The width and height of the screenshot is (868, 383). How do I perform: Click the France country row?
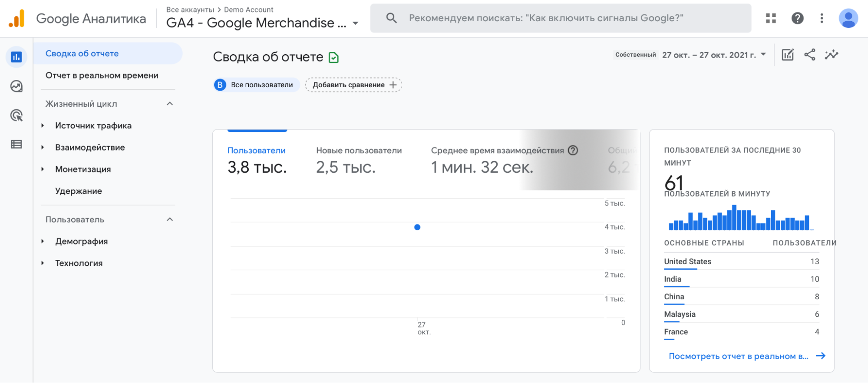(x=741, y=332)
